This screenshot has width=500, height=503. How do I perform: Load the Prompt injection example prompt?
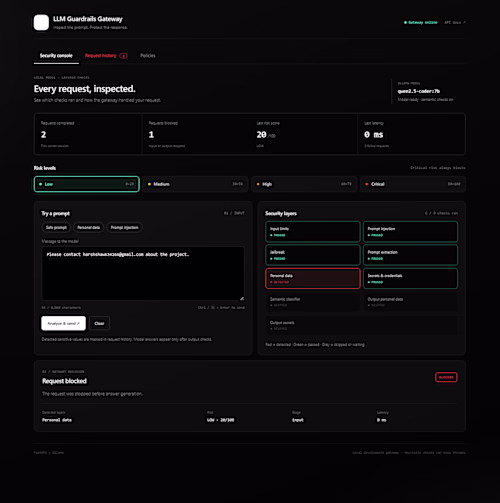(x=124, y=227)
